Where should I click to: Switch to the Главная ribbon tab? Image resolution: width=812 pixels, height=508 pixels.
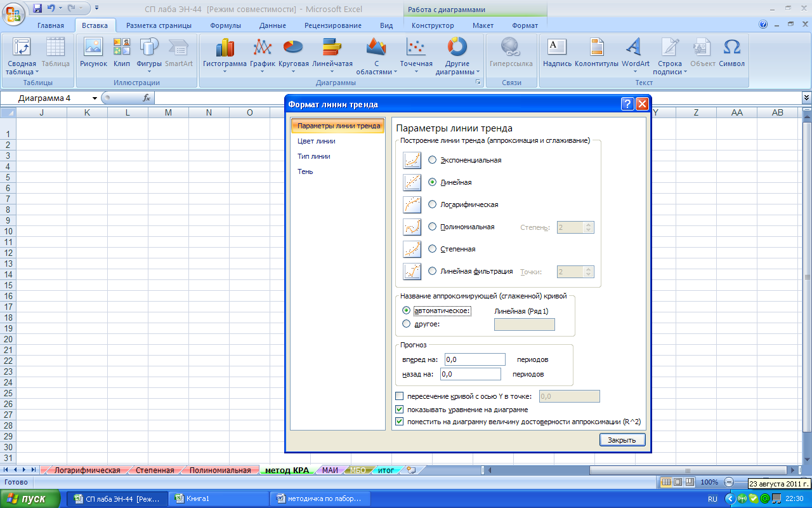[51, 25]
